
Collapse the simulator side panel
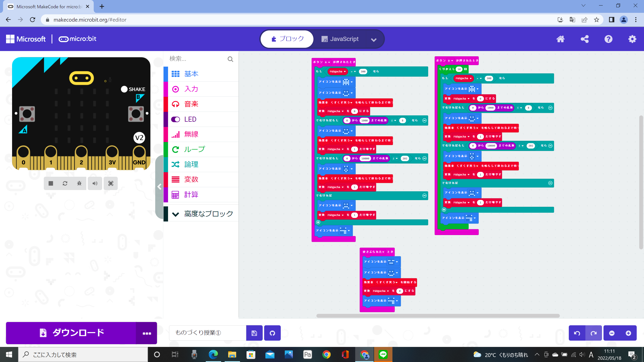pos(159,187)
